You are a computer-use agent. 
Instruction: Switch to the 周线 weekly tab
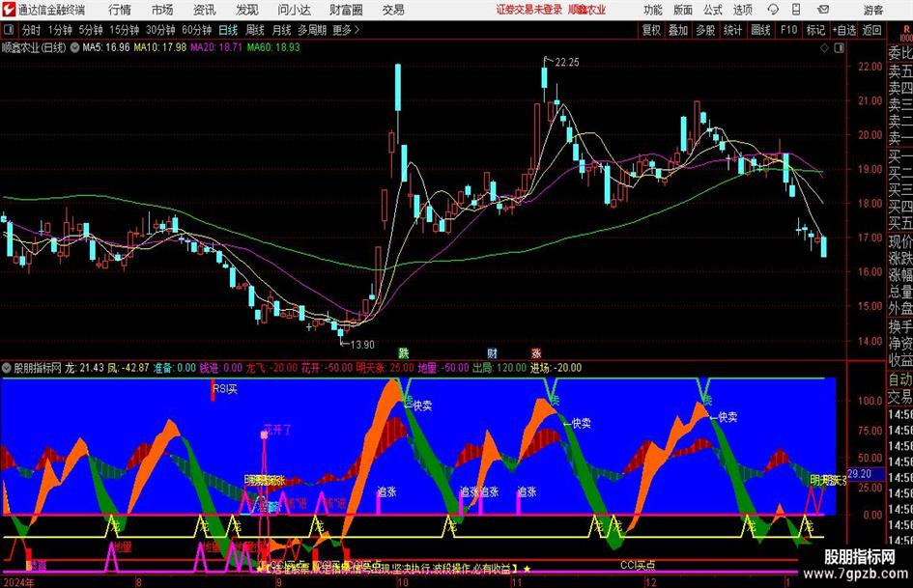click(255, 30)
